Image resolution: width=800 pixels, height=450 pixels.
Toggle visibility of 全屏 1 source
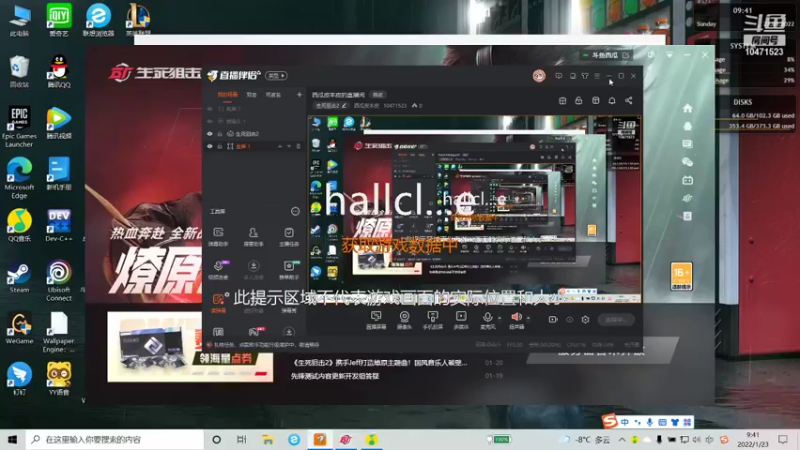(x=210, y=146)
